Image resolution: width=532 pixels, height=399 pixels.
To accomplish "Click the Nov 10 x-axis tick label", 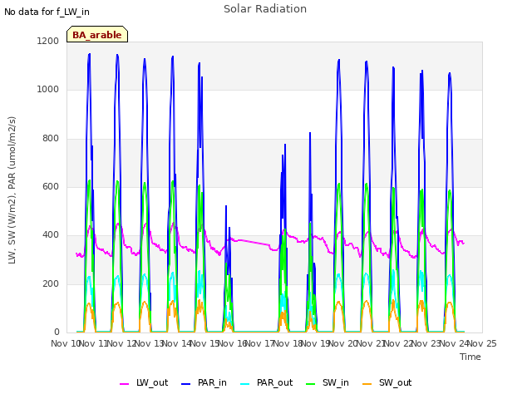I will 65,343.
